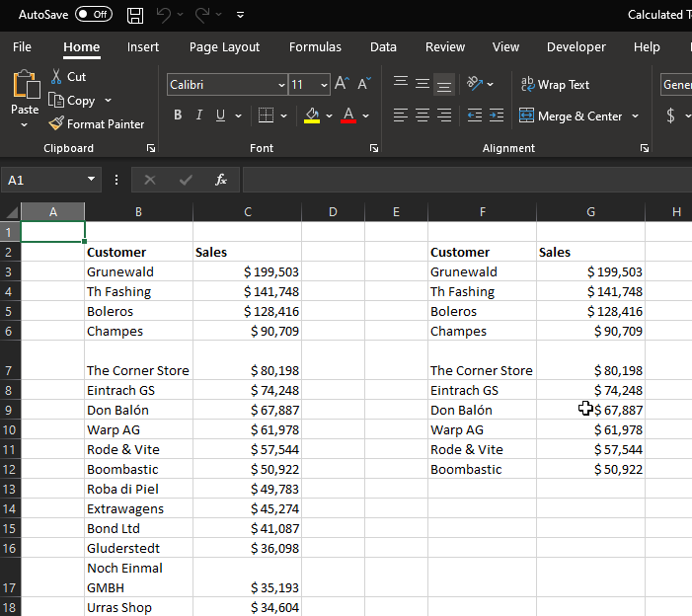Viewport: 692px width, 616px height.
Task: Click the Increase Indent icon
Action: (496, 115)
